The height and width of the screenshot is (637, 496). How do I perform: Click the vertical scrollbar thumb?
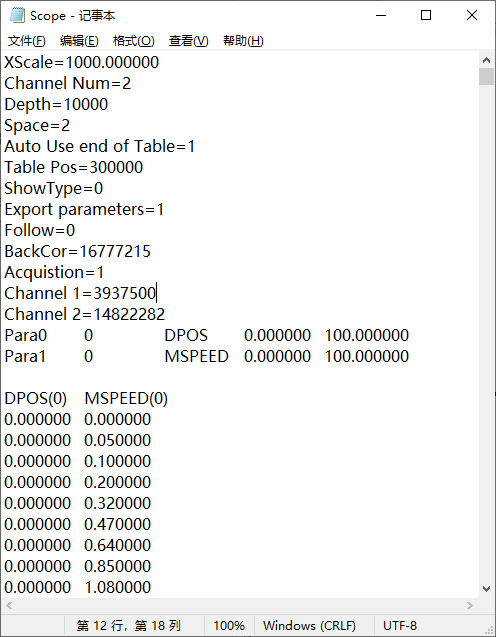[x=486, y=76]
